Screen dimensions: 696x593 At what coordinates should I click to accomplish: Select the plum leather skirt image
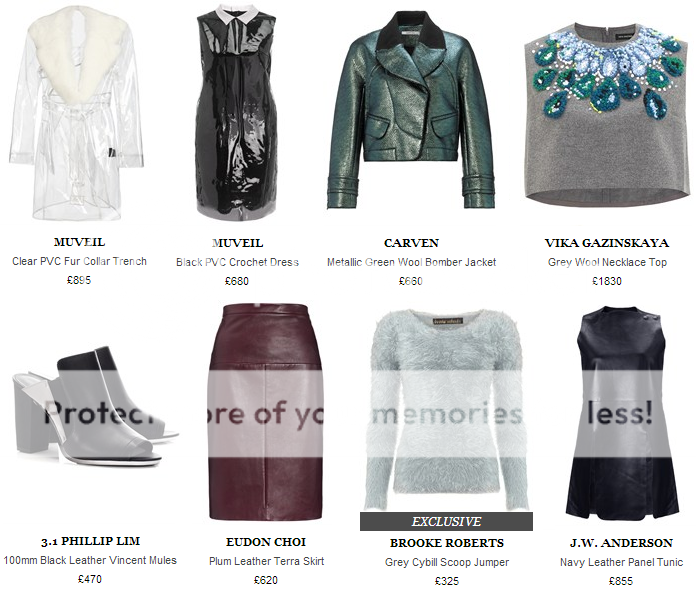266,412
